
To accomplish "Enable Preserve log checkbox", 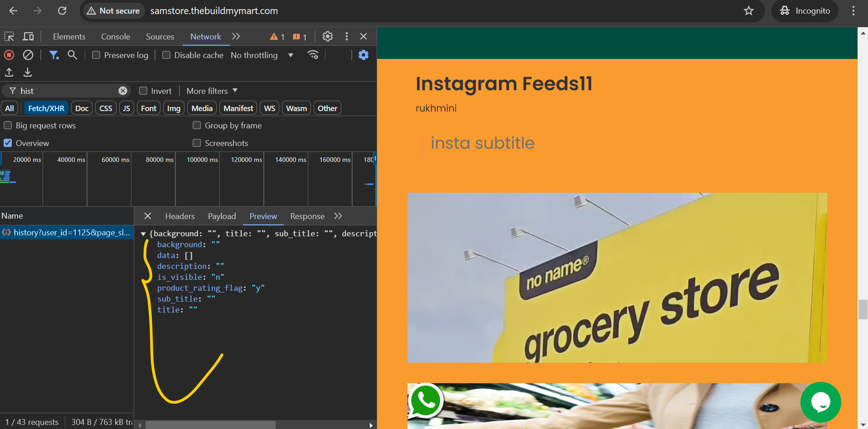I will pos(96,55).
